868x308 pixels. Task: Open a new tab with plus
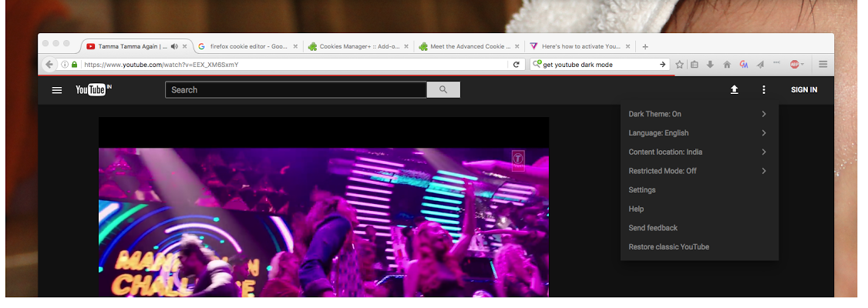(x=645, y=46)
